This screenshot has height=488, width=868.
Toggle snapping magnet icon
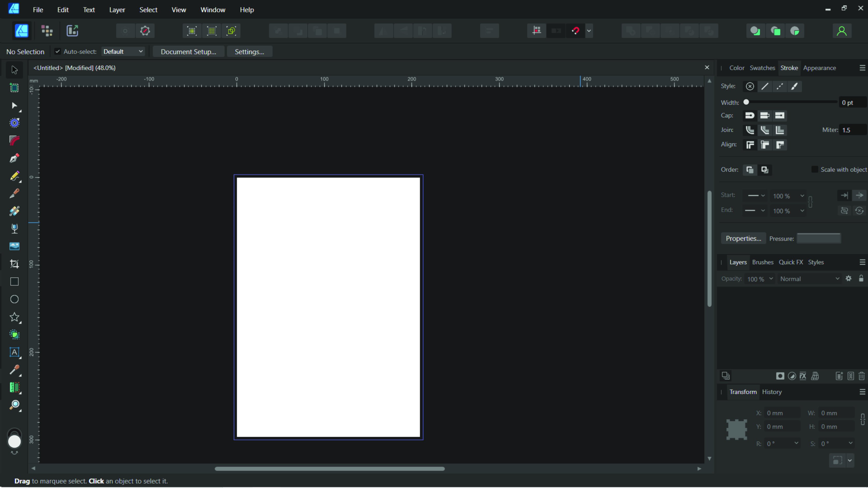pyautogui.click(x=575, y=31)
